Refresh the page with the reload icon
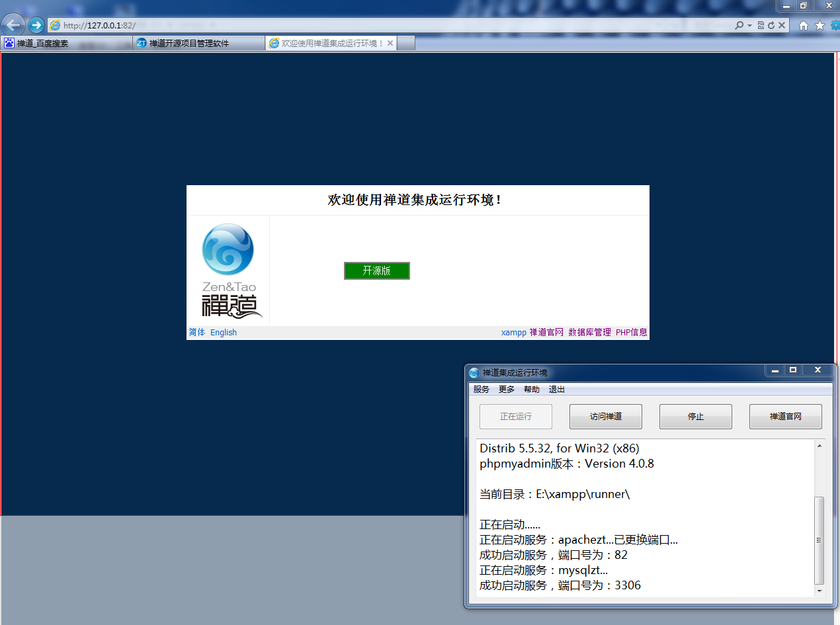The width and height of the screenshot is (840, 625). [771, 25]
